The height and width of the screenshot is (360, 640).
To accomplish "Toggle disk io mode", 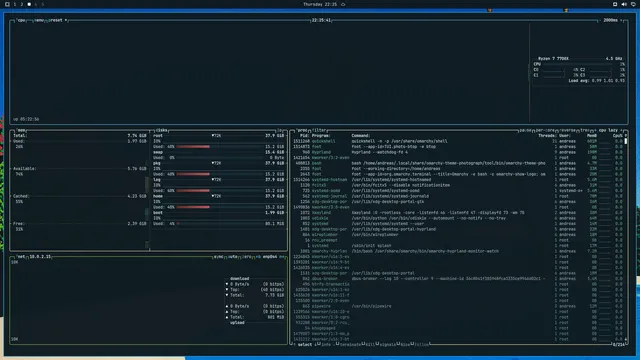I will point(280,130).
